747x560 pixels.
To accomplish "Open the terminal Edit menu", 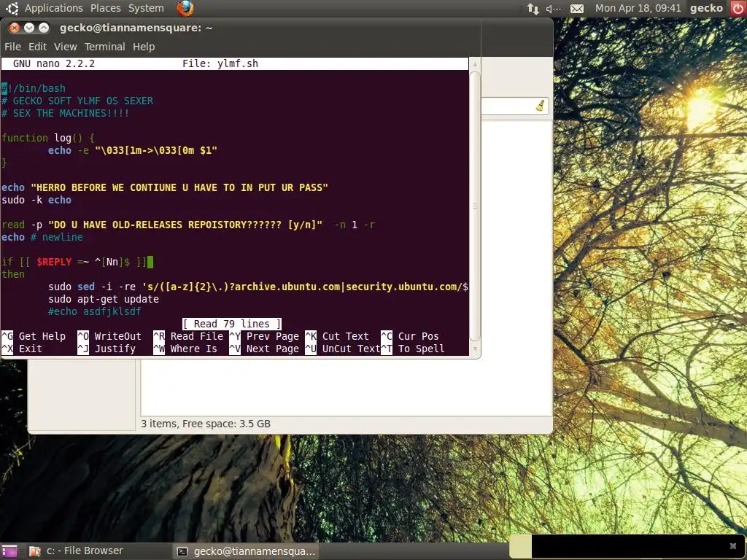I will [x=37, y=47].
